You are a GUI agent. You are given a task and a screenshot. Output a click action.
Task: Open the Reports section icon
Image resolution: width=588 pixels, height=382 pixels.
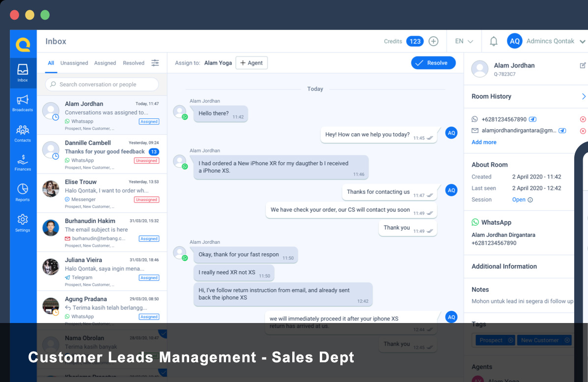23,192
